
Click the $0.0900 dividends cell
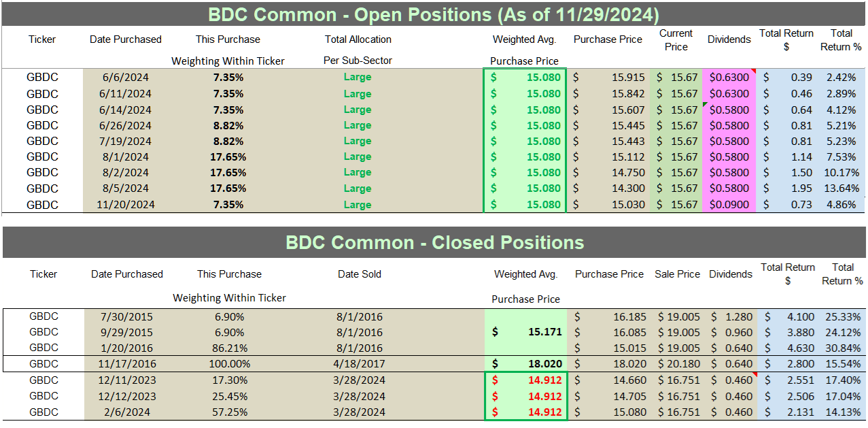tap(729, 205)
